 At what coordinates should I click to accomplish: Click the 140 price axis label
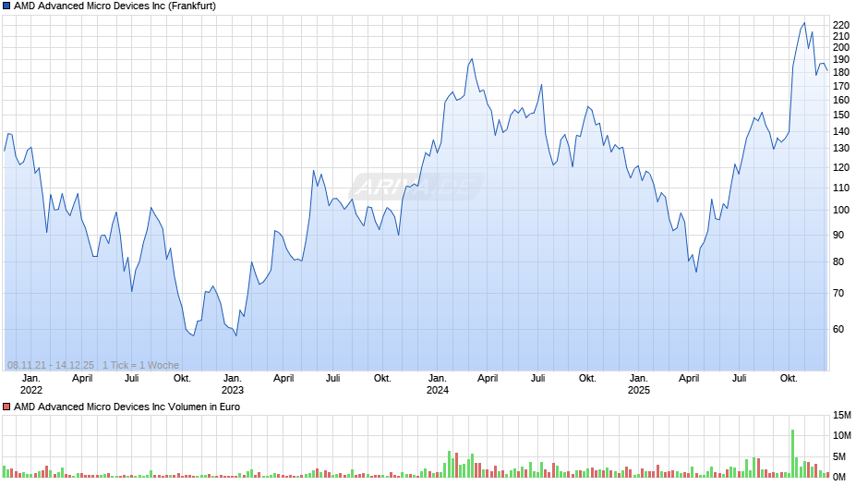[841, 131]
